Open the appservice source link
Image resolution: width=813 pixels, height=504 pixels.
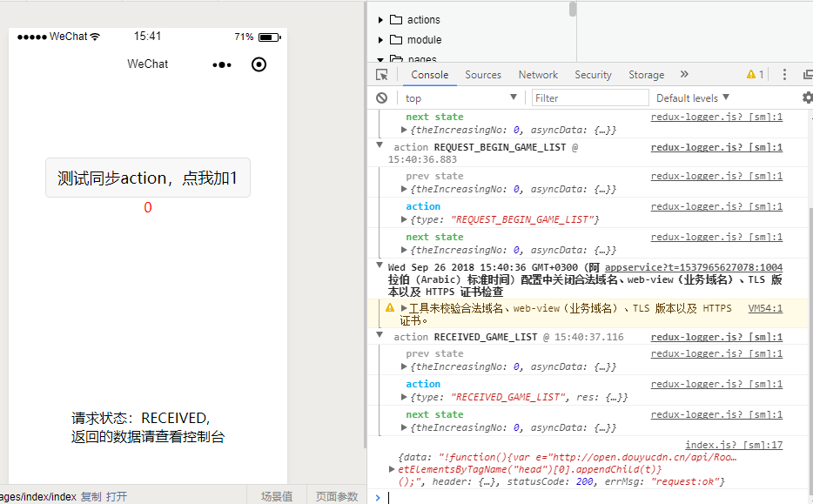[693, 267]
